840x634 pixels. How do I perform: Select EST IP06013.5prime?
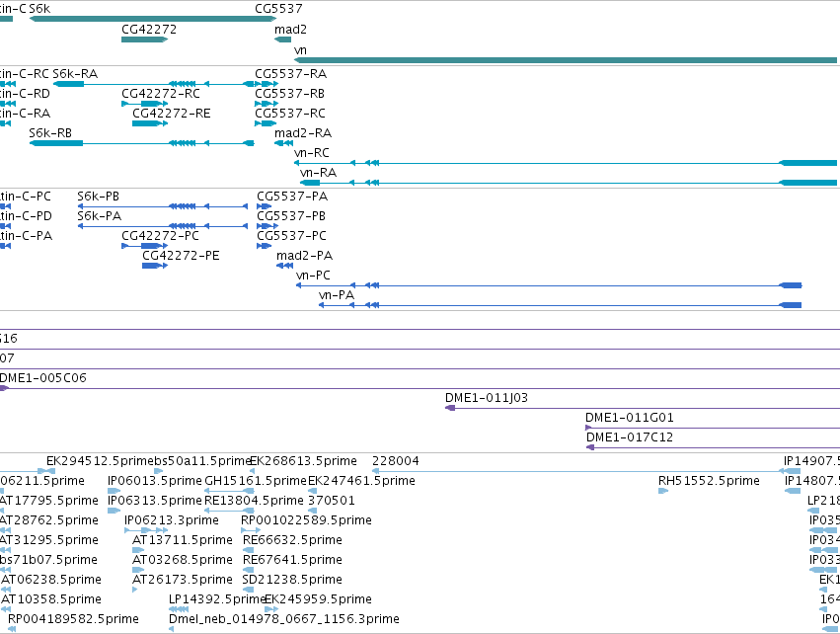coord(115,491)
